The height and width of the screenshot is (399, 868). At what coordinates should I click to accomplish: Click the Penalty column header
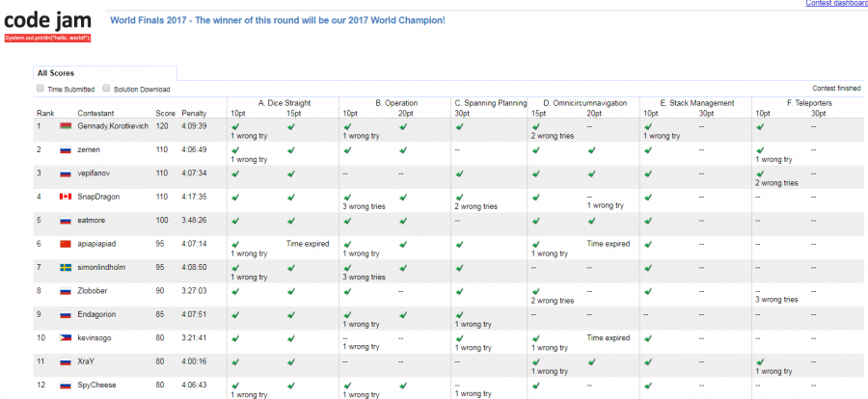click(x=195, y=113)
